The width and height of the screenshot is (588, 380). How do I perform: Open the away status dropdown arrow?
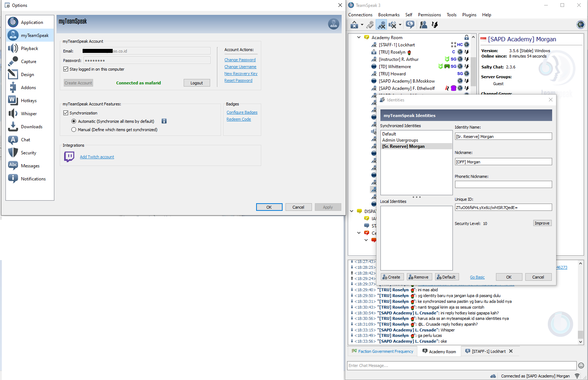click(362, 25)
